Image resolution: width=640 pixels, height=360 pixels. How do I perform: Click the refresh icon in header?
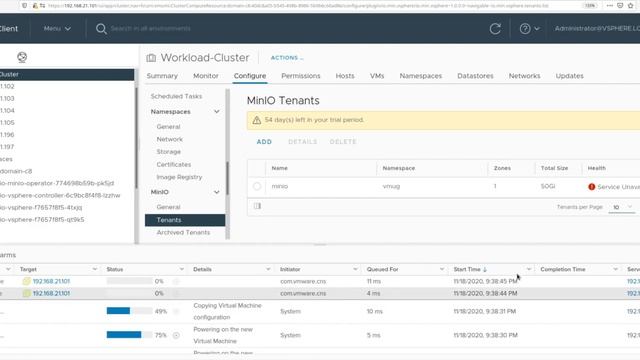tap(495, 29)
